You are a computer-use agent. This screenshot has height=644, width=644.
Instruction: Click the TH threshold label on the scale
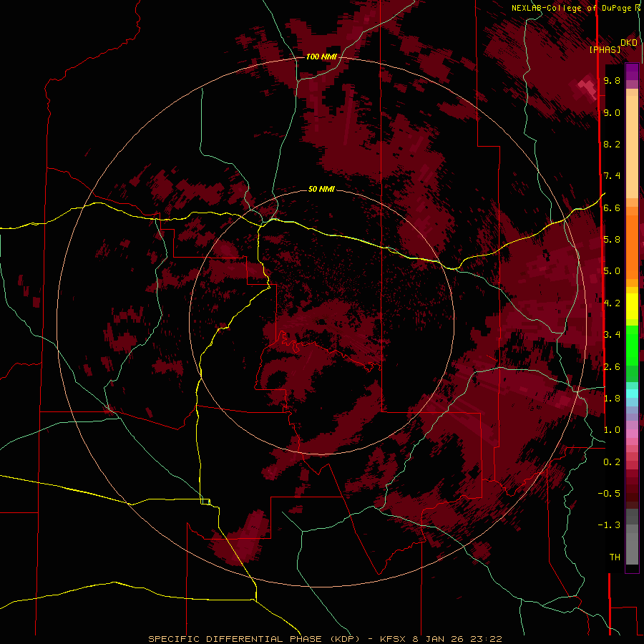click(615, 557)
